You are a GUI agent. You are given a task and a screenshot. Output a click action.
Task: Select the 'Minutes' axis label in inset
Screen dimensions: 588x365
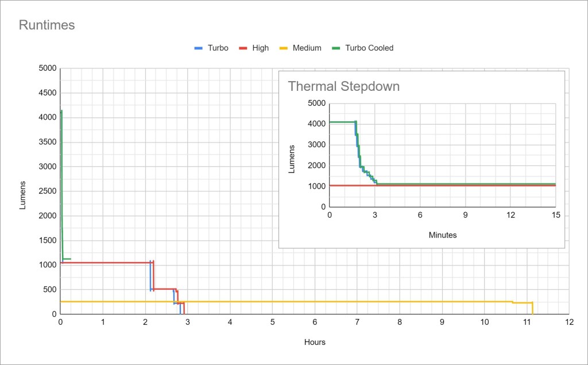coord(443,235)
